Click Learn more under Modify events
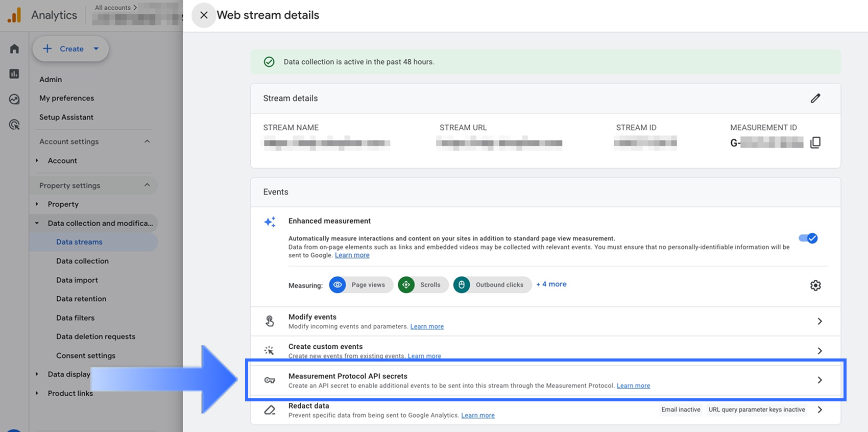The image size is (868, 432). [x=427, y=327]
